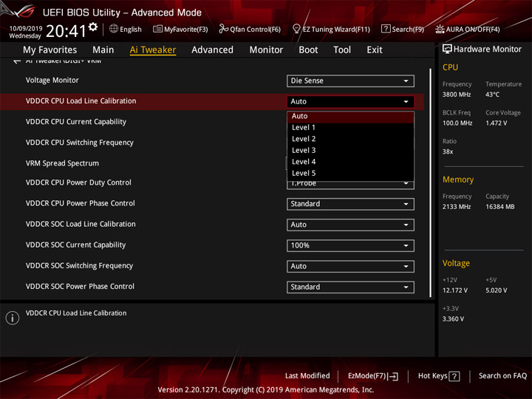Screen dimensions: 532x399
Task: Start EZ Tuning Wizard lightbulb icon
Action: pyautogui.click(x=296, y=29)
